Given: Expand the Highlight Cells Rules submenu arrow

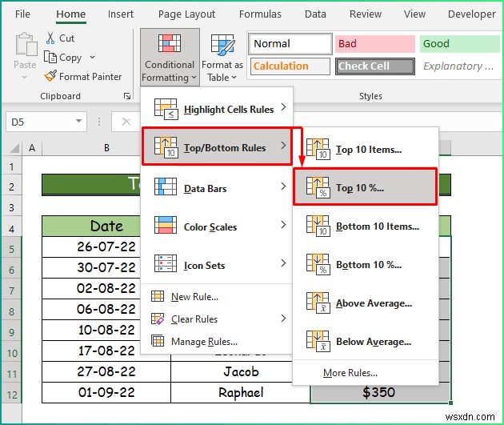Looking at the screenshot, I should click(283, 106).
